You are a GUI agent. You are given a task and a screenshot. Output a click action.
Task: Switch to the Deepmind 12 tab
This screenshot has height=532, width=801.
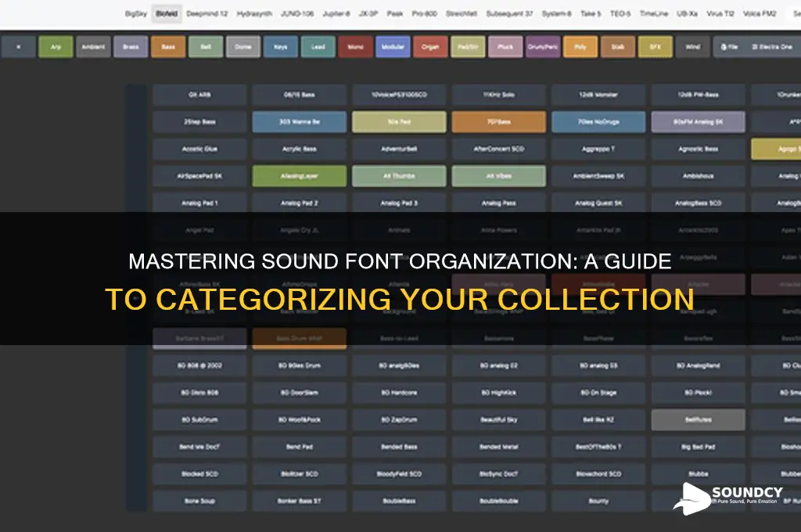(x=207, y=14)
